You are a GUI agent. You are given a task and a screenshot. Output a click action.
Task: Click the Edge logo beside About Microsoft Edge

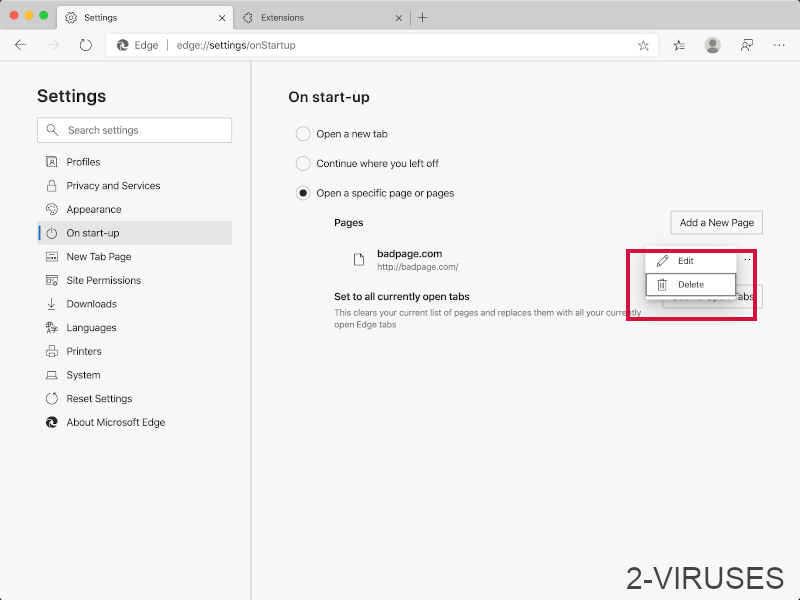tap(52, 422)
